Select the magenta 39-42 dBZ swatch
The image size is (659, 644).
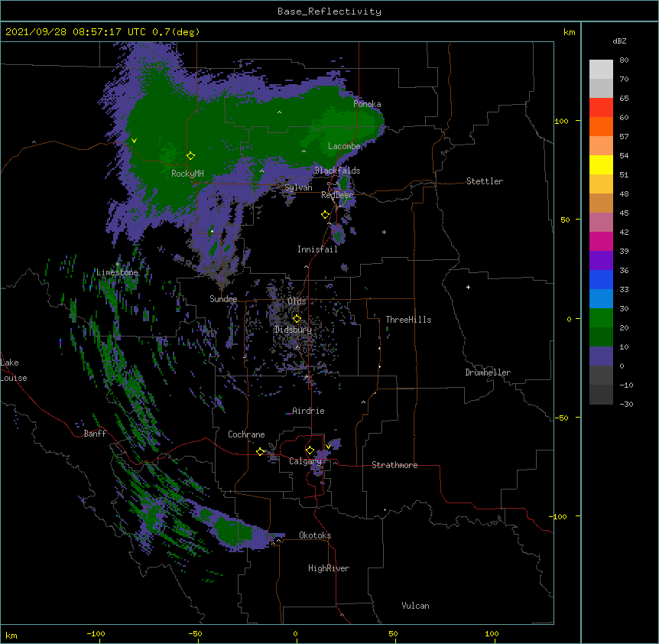tap(601, 241)
